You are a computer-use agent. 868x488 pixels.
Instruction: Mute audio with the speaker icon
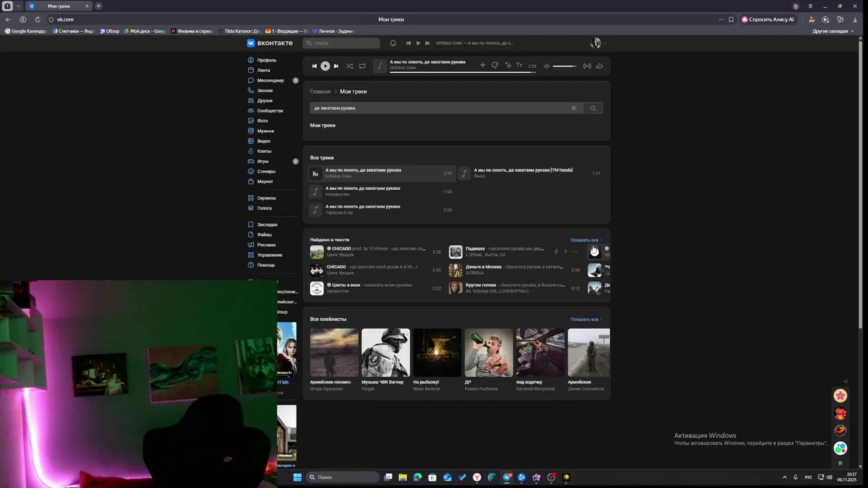coord(547,66)
